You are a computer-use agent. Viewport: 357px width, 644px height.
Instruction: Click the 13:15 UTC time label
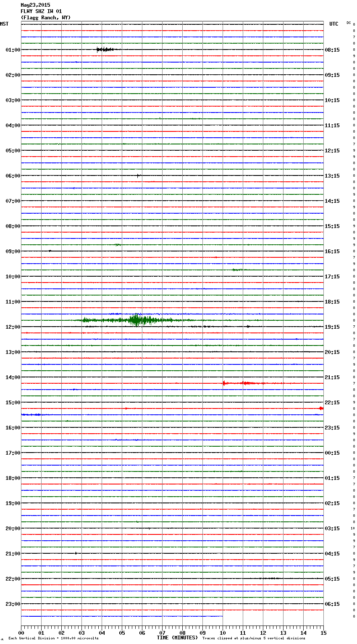(332, 176)
